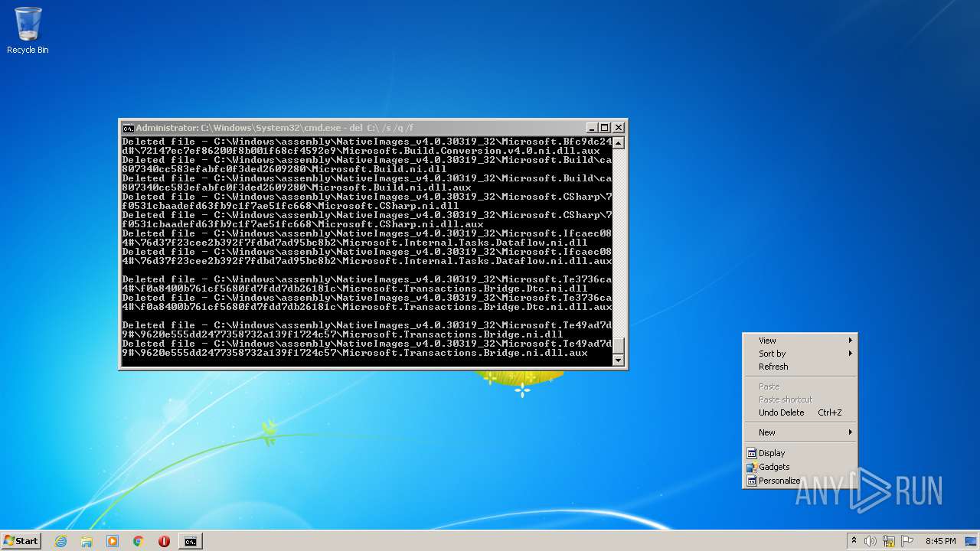Launch Internet Explorer from taskbar

(60, 541)
